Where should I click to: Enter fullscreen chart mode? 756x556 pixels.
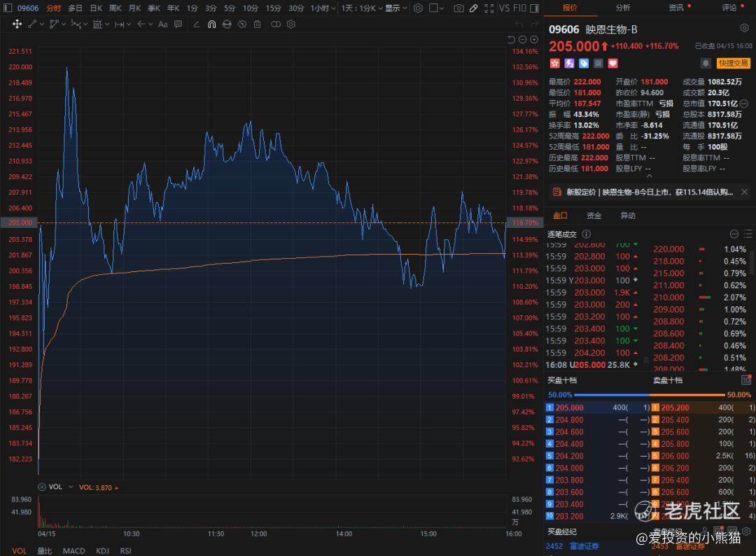[489, 8]
